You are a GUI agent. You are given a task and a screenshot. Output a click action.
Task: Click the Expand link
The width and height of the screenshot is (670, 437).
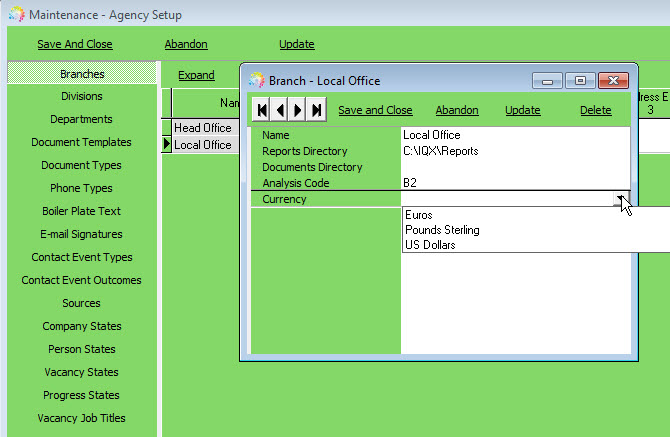coord(196,75)
